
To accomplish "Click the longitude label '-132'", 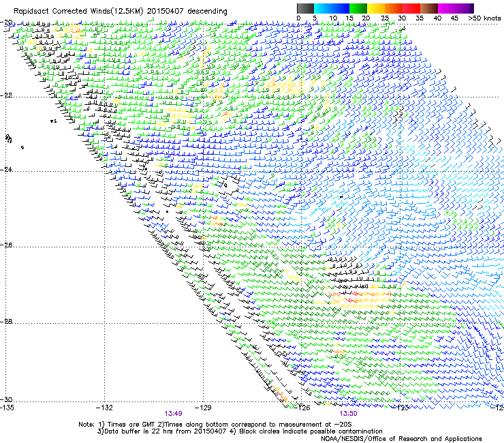I will point(104,408).
